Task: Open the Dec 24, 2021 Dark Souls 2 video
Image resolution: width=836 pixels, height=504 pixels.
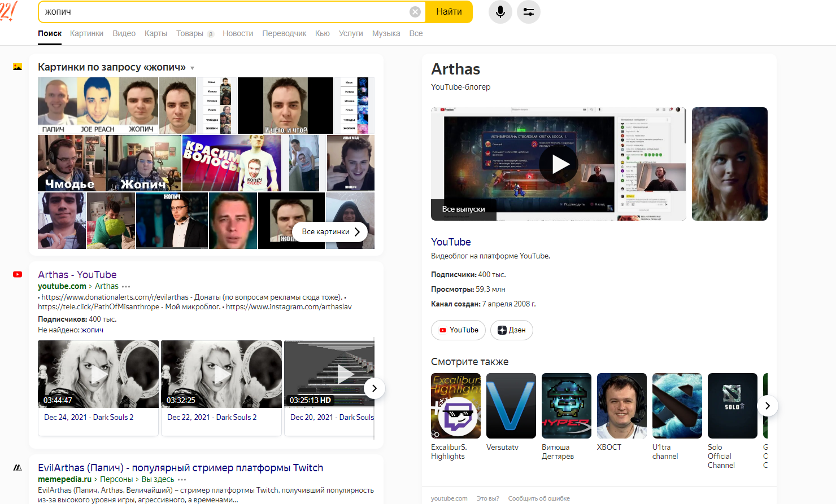Action: (x=98, y=388)
